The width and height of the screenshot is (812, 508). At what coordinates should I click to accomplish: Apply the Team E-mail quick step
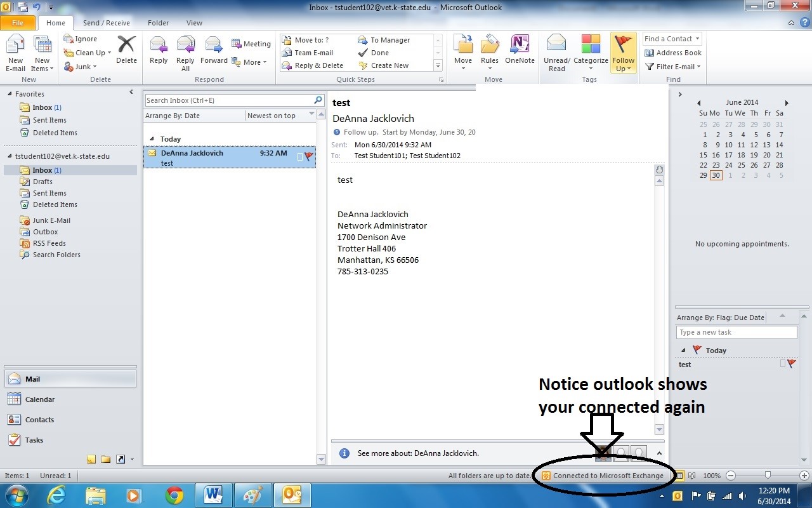308,53
